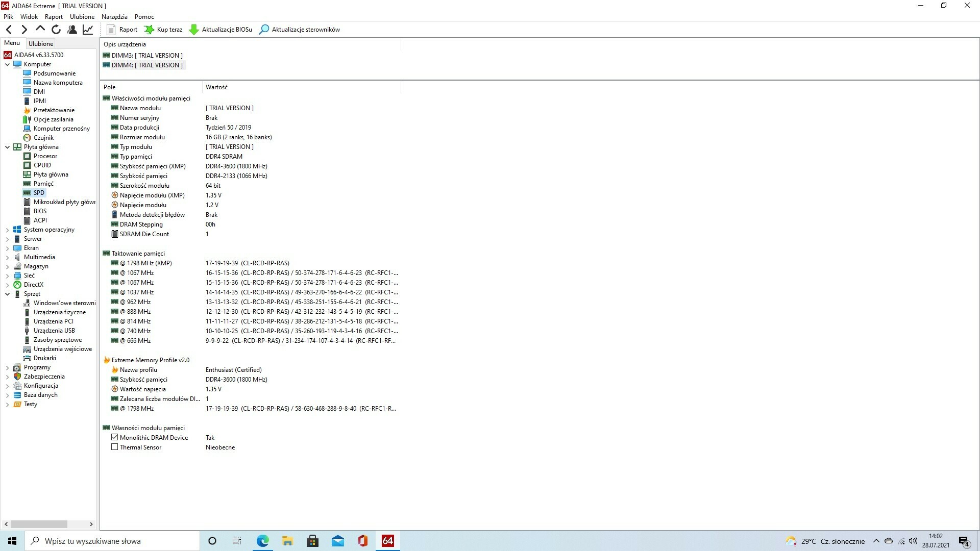Select the DIMM3 device entry
This screenshot has height=551, width=980.
pyautogui.click(x=143, y=56)
